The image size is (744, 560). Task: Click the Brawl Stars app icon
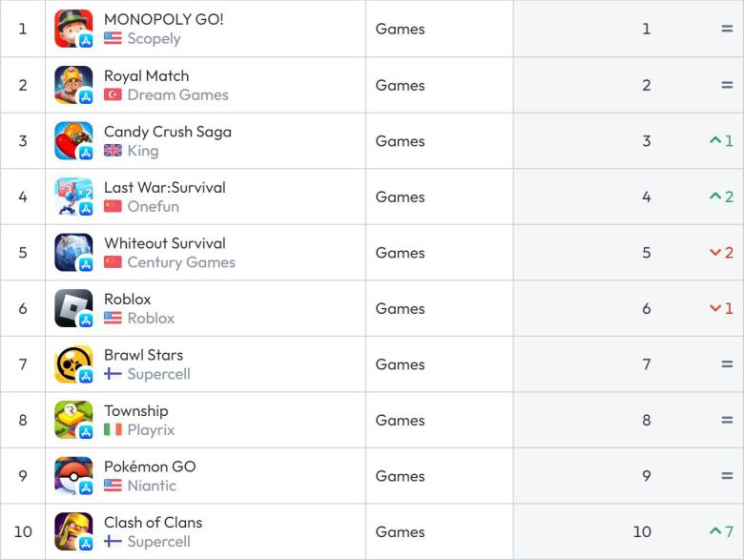pyautogui.click(x=73, y=363)
